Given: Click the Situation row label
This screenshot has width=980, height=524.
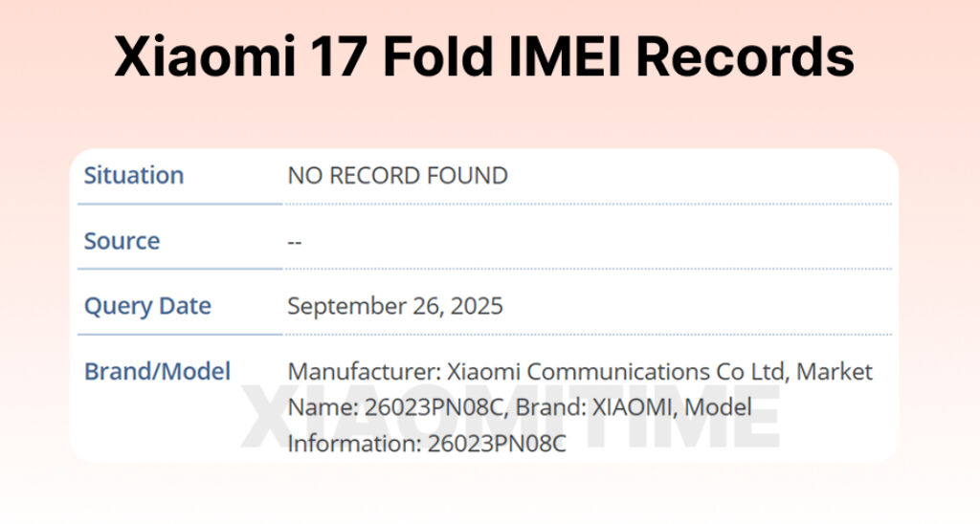Looking at the screenshot, I should click(134, 176).
